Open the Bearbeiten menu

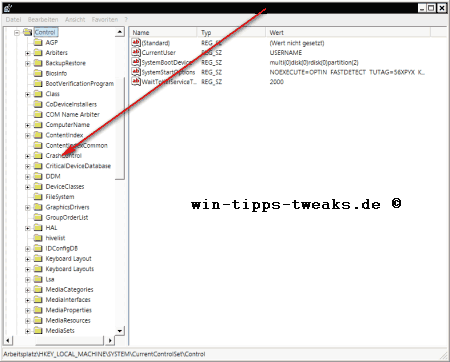[43, 20]
